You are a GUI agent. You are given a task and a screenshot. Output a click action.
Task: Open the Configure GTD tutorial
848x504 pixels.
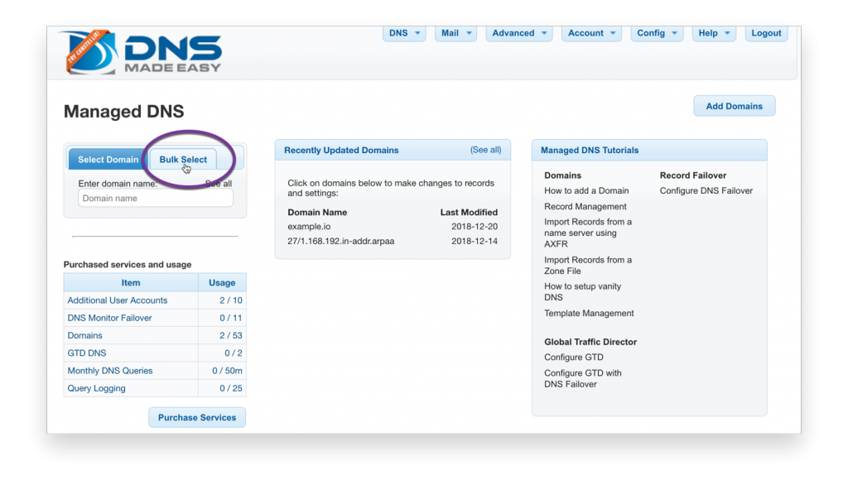click(574, 357)
